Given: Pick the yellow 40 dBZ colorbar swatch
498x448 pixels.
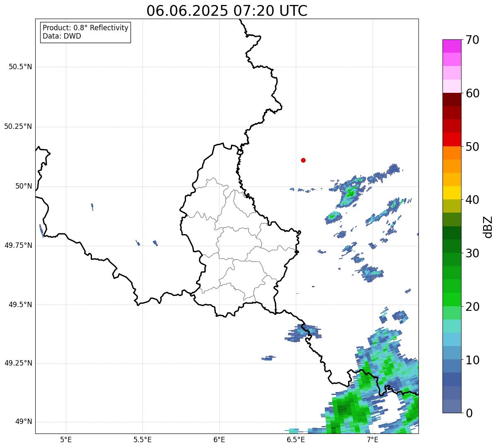Looking at the screenshot, I should point(452,193).
